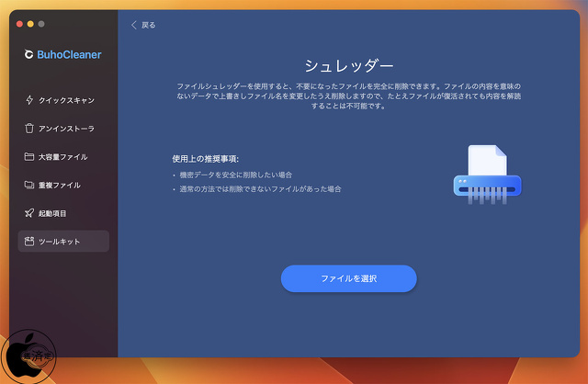
Task: Close the BuhoCleaner window
Action: click(x=19, y=24)
